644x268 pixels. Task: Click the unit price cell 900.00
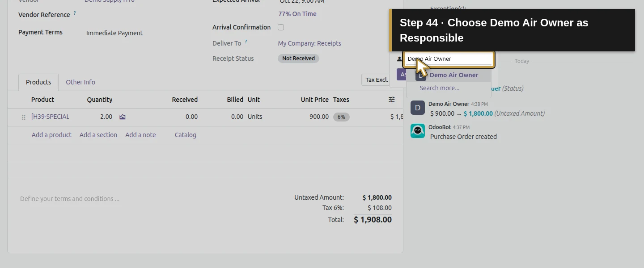tap(319, 117)
